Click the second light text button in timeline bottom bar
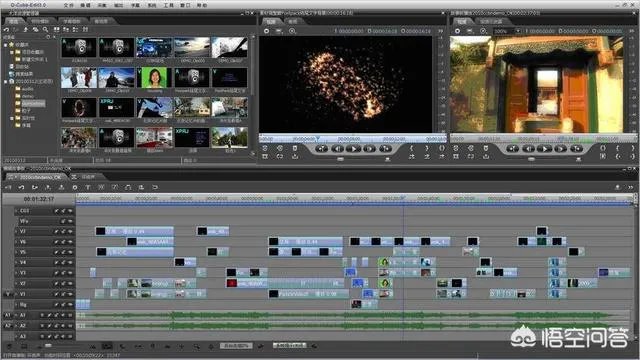Image resolution: width=640 pixels, height=360 pixels. pos(289,346)
